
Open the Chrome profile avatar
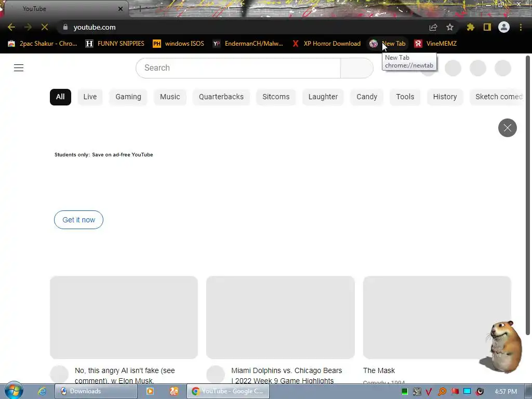504,27
